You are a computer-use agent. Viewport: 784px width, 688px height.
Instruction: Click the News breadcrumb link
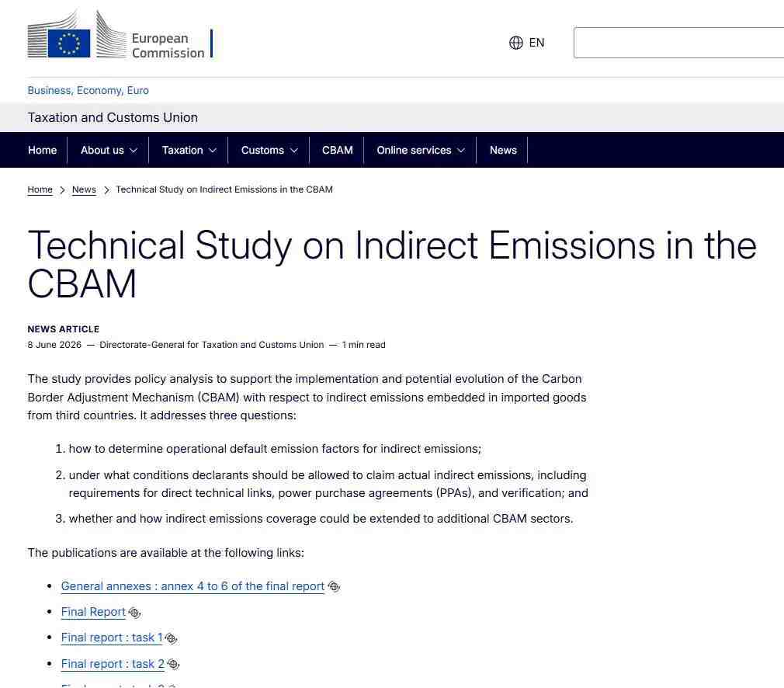[x=84, y=189]
